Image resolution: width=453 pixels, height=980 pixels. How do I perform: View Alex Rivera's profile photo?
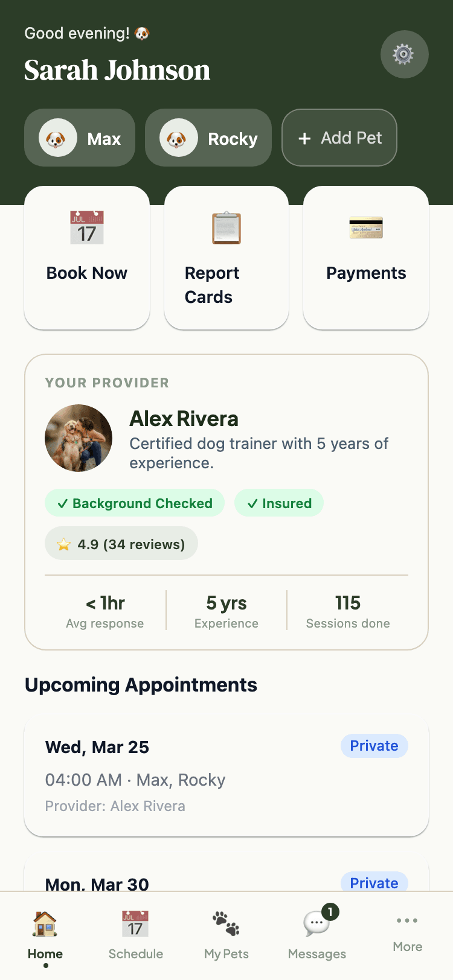79,438
